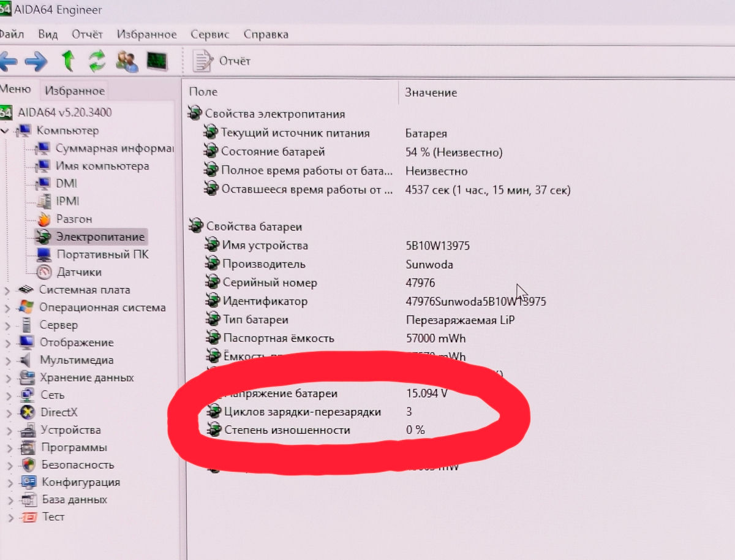The height and width of the screenshot is (560, 735).
Task: Click the monitor diagnostics toolbar icon
Action: [157, 61]
